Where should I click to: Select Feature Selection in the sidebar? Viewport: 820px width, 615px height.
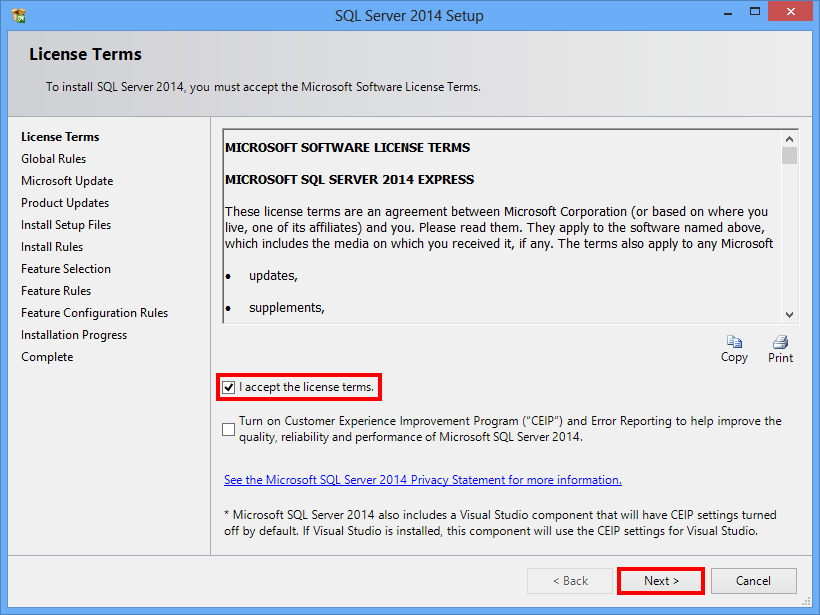65,268
